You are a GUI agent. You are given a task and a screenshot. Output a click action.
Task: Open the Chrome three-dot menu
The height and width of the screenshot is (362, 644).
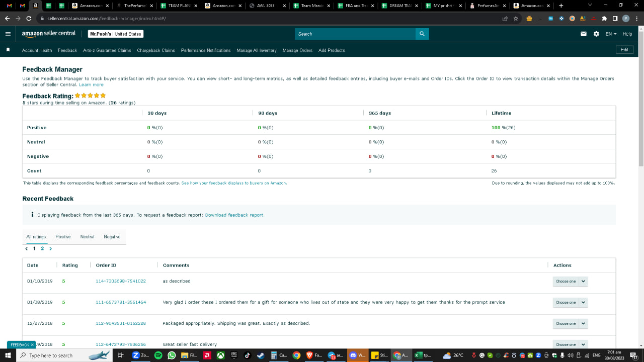coord(636,19)
